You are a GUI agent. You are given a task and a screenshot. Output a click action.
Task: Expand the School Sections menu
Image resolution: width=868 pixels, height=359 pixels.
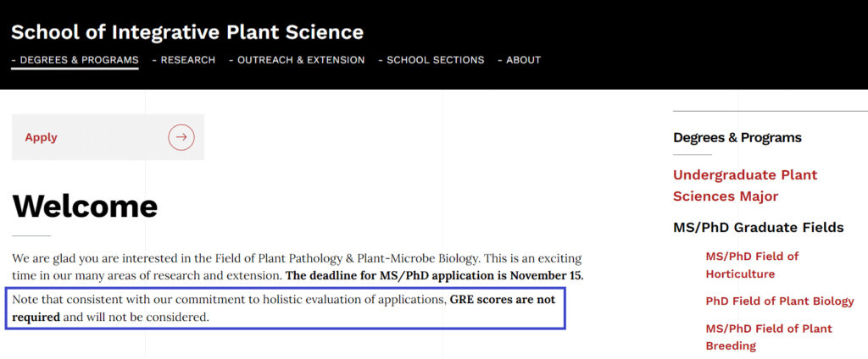point(431,60)
